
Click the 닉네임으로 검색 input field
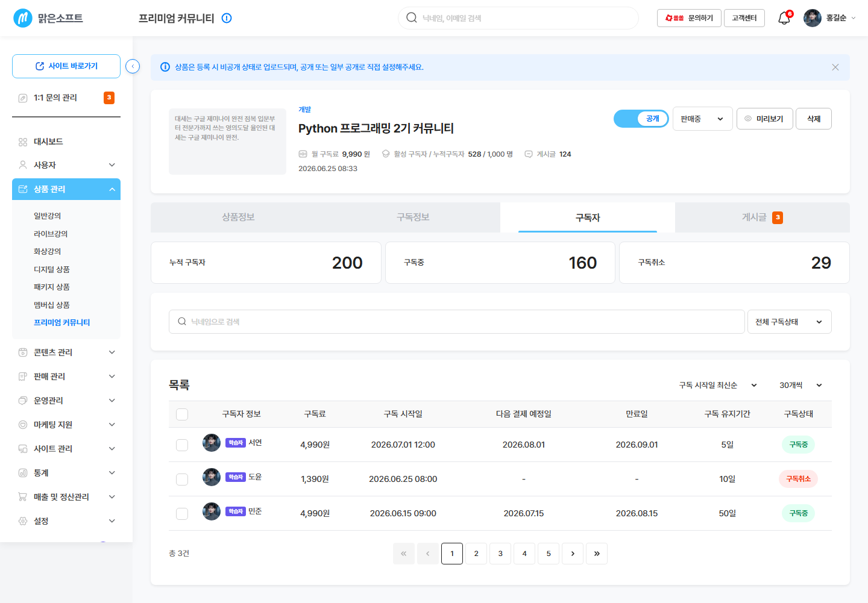[457, 322]
